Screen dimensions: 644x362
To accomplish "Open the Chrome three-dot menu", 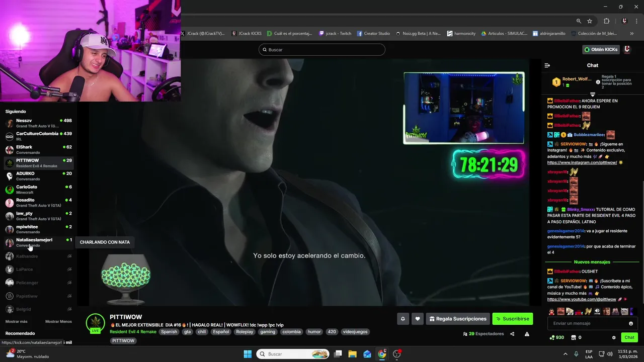I will 637,21.
